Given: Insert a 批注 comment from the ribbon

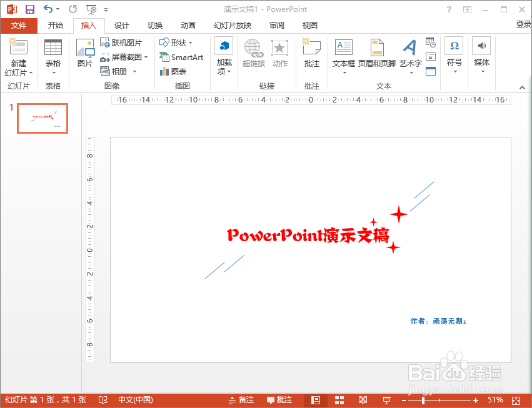Looking at the screenshot, I should (311, 53).
